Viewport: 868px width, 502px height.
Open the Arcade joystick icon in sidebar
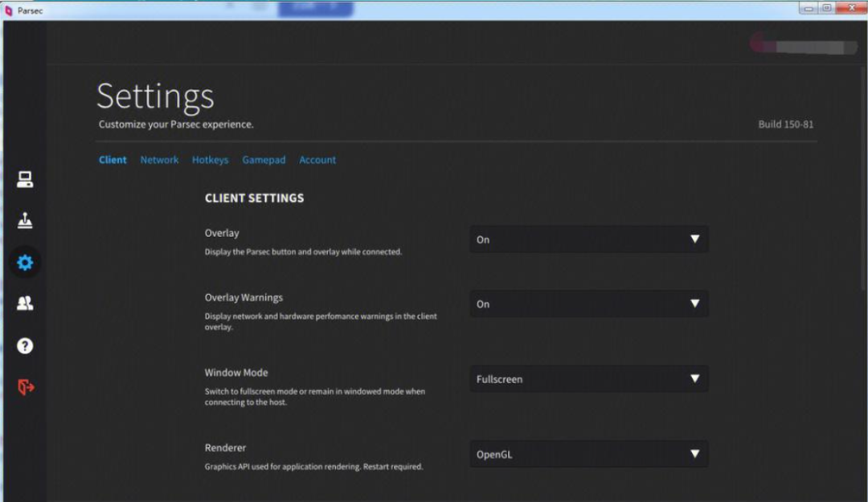[x=25, y=220]
